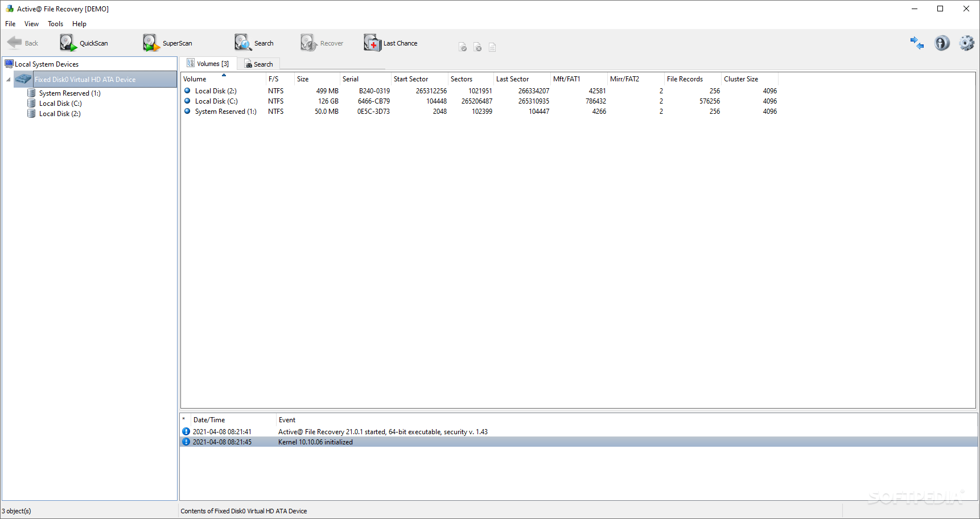Sort by the Mft/FAT1 column header
The height and width of the screenshot is (519, 980).
click(579, 79)
